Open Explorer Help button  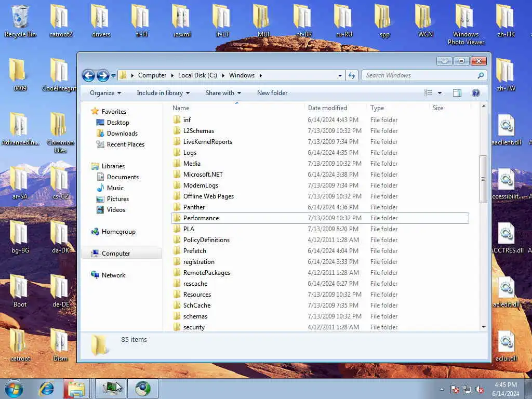point(476,93)
